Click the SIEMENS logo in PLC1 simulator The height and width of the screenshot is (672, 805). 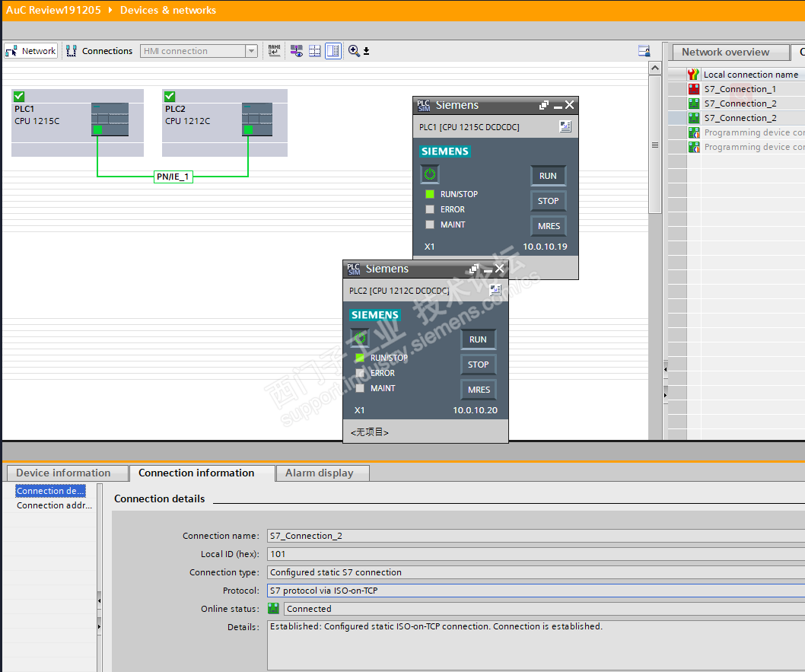pyautogui.click(x=444, y=151)
